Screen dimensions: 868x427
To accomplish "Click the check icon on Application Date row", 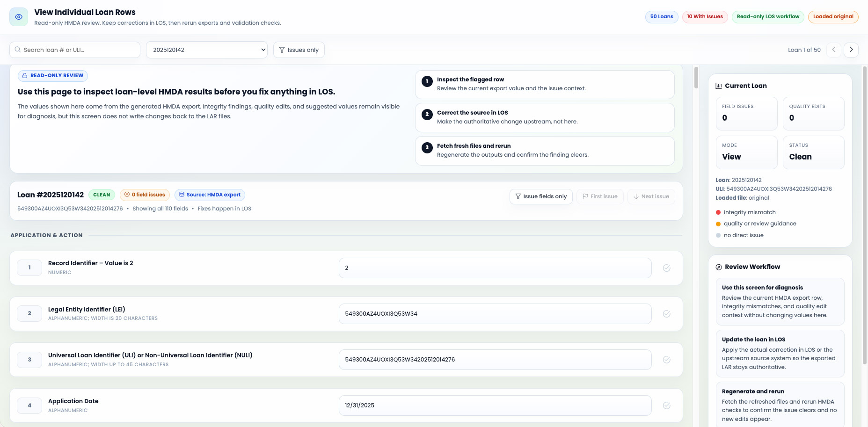I will click(x=667, y=405).
